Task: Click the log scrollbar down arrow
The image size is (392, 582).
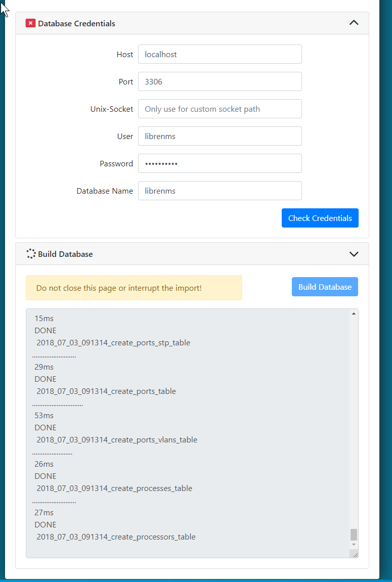Action: [x=354, y=544]
